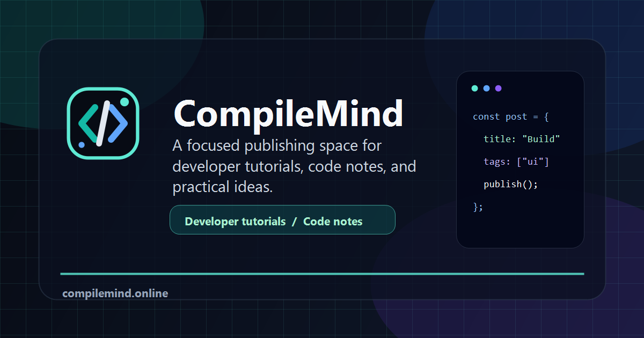
Task: Click the code line title: "Build"
Action: (x=522, y=139)
